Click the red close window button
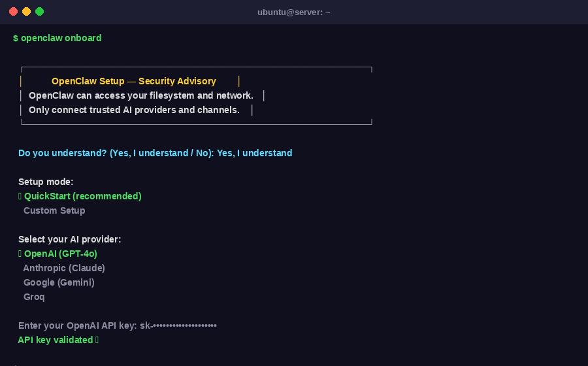Image resolution: width=588 pixels, height=366 pixels. pyautogui.click(x=13, y=12)
